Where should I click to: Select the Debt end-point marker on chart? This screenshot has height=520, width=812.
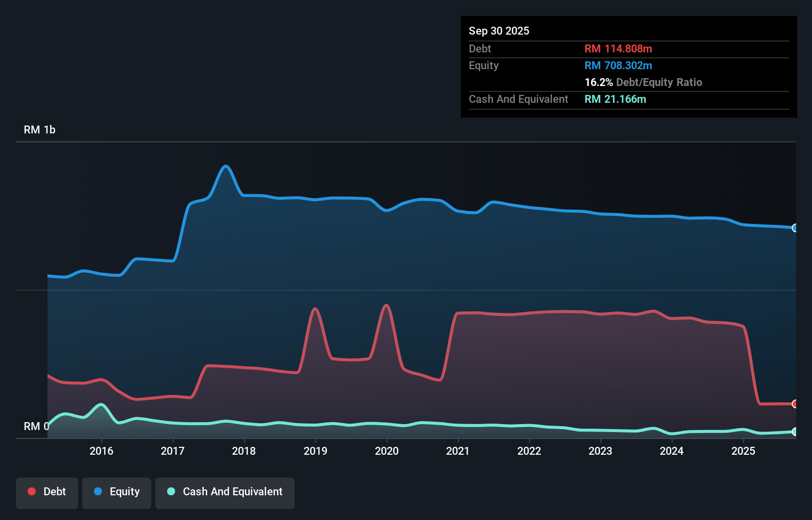pyautogui.click(x=795, y=404)
